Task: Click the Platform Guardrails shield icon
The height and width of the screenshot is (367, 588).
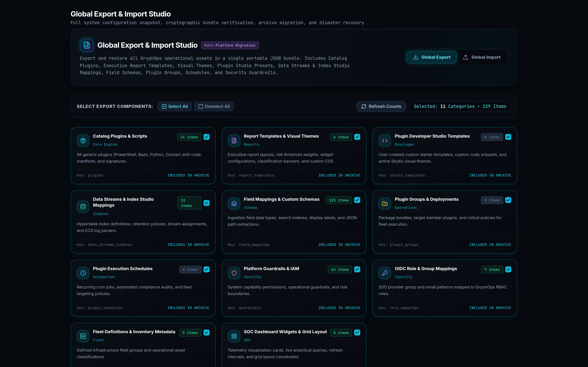Action: pos(234,273)
